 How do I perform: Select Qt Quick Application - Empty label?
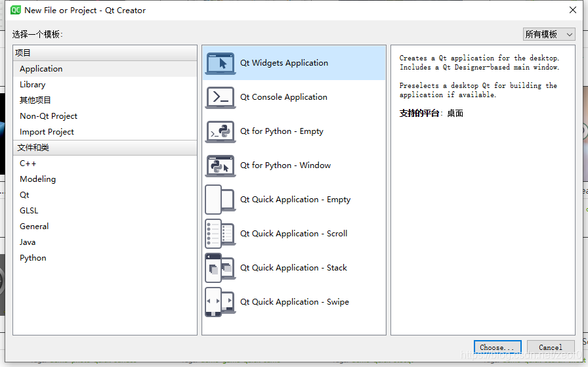[295, 200]
